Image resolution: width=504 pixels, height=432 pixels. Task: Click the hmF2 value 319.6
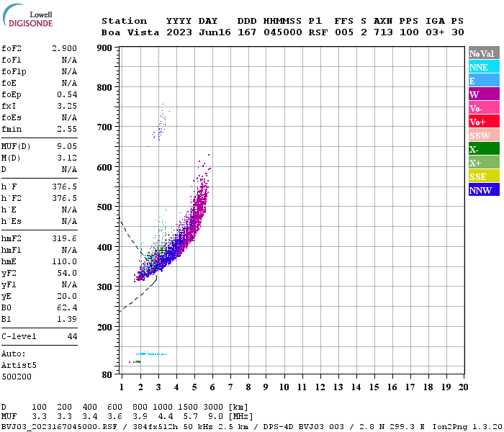64,238
